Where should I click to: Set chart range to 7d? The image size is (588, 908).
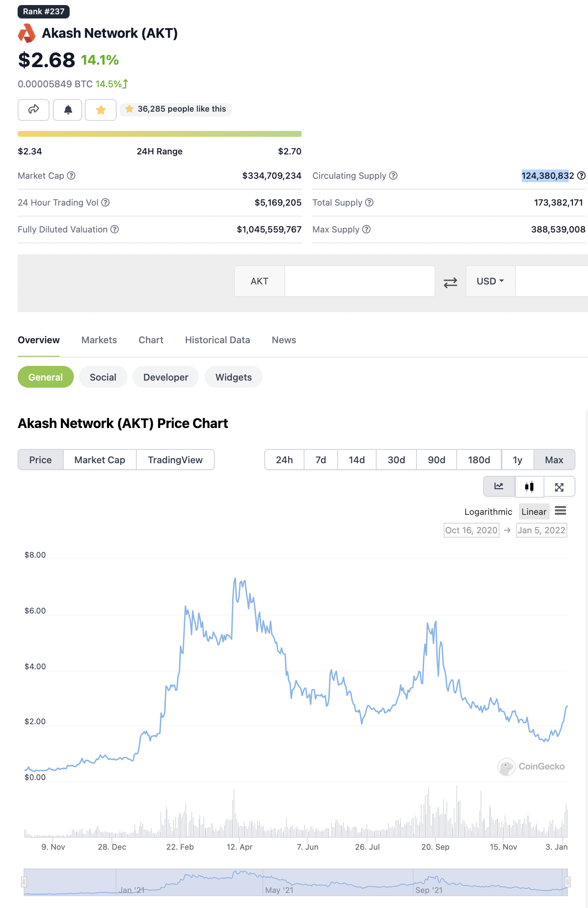[321, 460]
